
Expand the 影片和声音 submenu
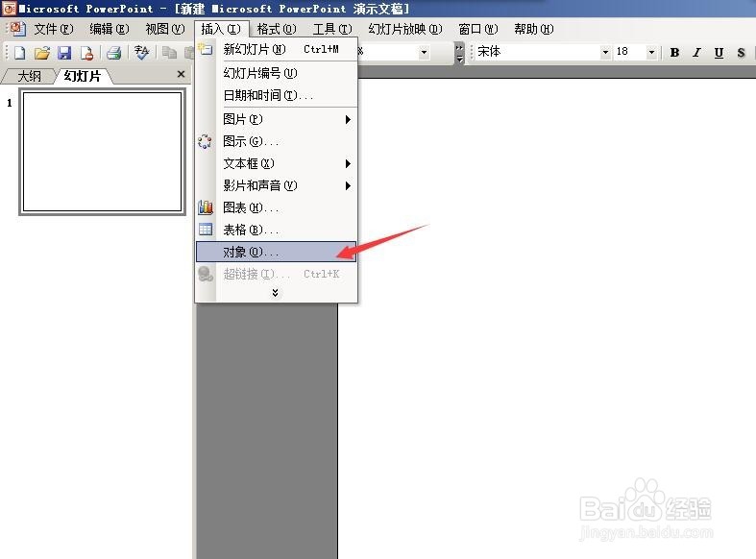348,186
